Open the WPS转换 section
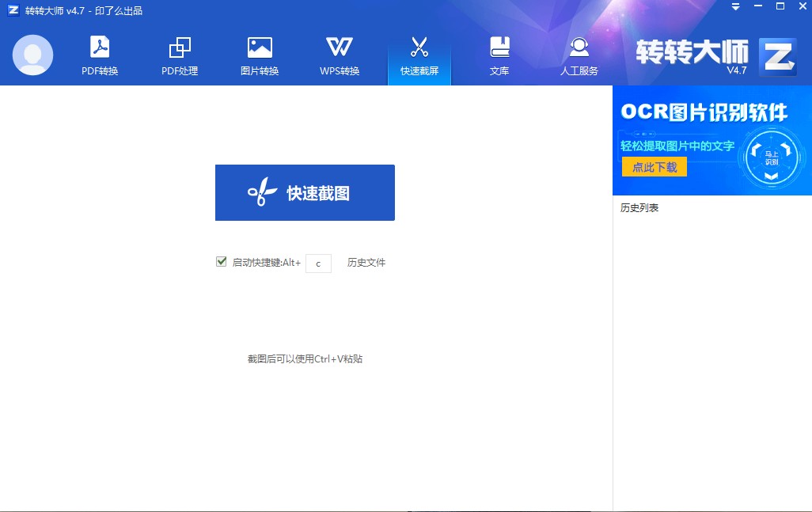The image size is (812, 512). [x=340, y=56]
